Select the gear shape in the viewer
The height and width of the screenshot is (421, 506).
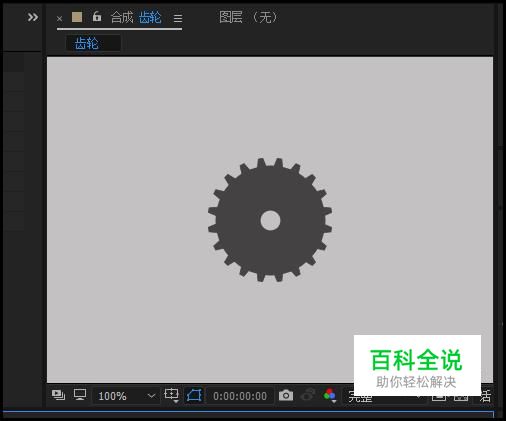[270, 220]
